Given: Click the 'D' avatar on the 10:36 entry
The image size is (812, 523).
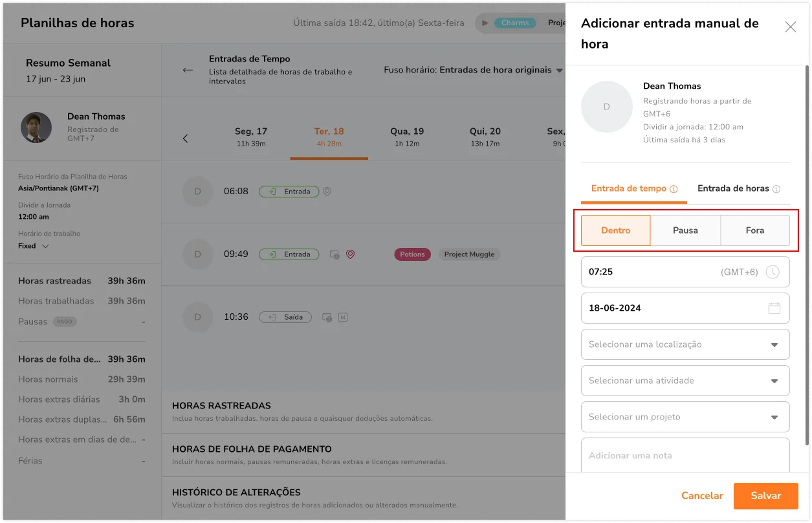Looking at the screenshot, I should point(198,317).
